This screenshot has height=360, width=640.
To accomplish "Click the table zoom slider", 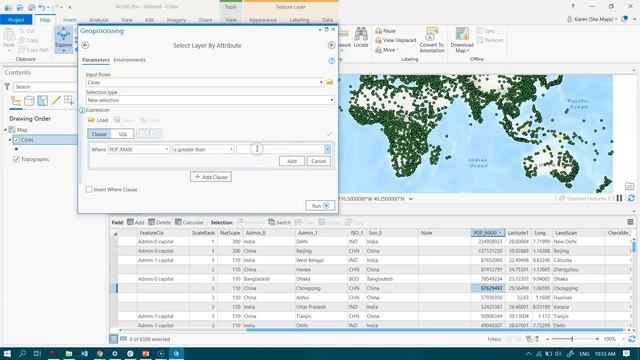I will tap(572, 339).
